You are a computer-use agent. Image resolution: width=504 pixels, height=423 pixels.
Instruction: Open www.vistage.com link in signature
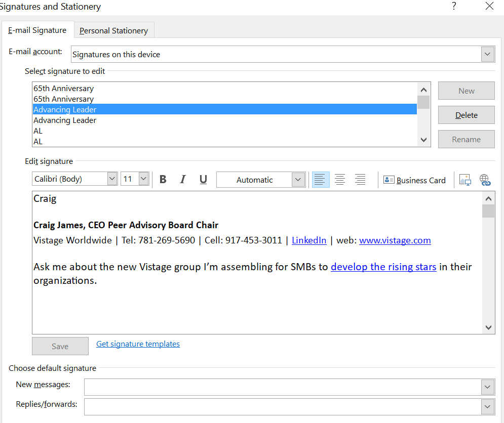[x=395, y=240]
